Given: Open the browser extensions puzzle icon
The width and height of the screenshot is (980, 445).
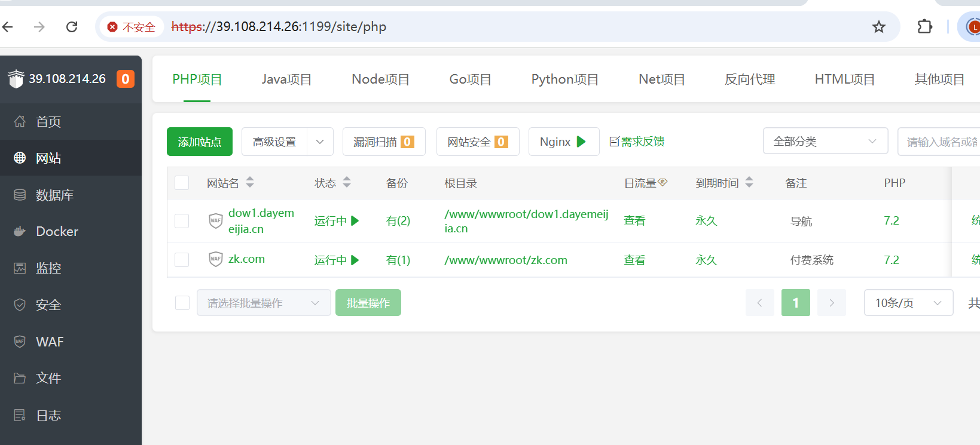Looking at the screenshot, I should coord(924,27).
